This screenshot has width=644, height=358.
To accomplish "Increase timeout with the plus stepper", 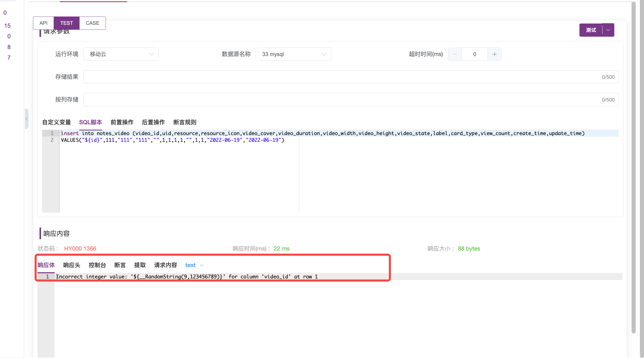I will pos(494,54).
